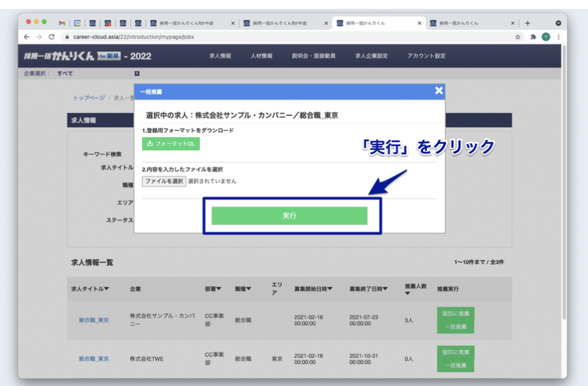
Task: Switch to first 採用一括かんりくんfor中途 tab
Action: point(187,23)
